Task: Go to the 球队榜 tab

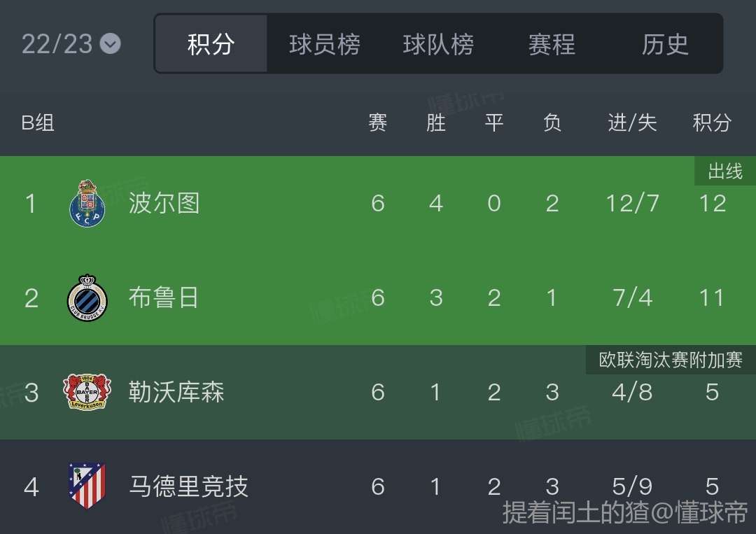Action: tap(438, 44)
